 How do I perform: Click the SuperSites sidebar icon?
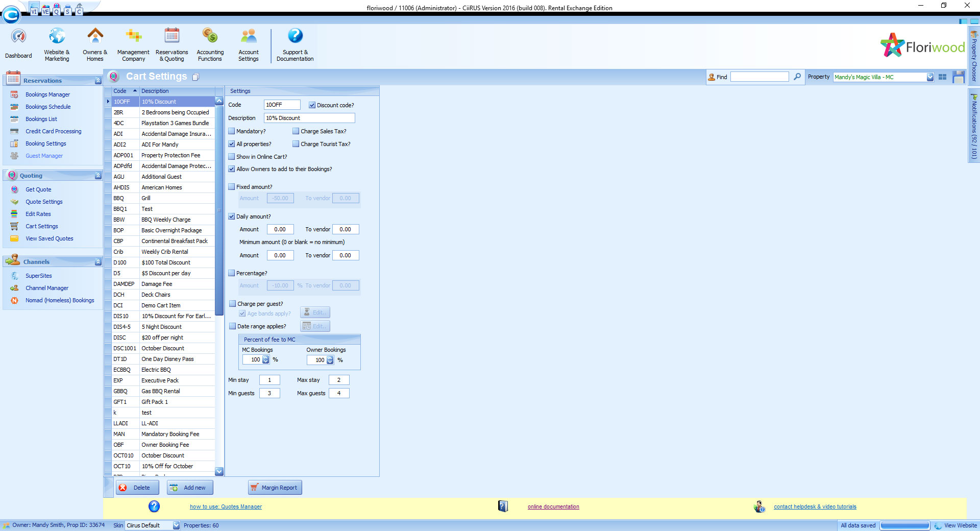click(x=14, y=276)
